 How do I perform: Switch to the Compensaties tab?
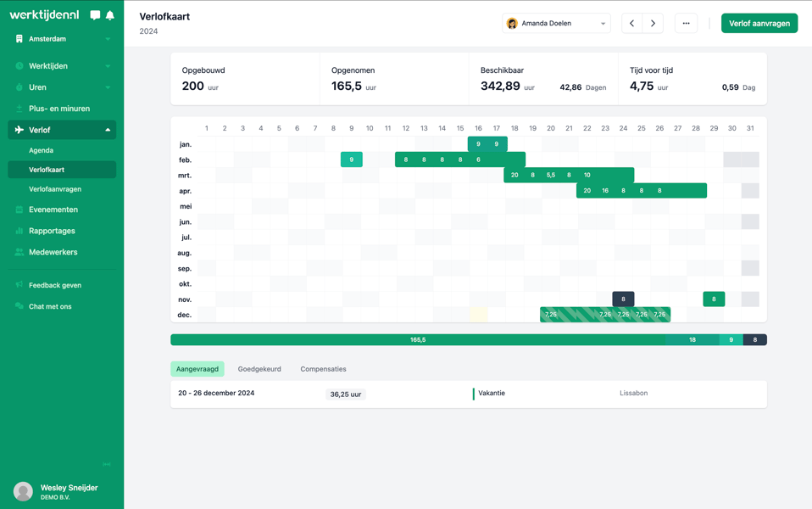[323, 369]
